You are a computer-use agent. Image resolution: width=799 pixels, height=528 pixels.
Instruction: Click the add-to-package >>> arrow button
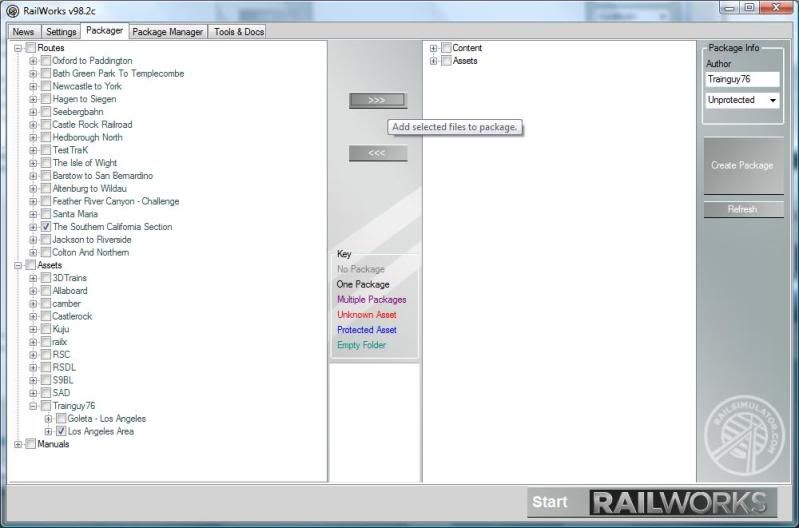(377, 100)
